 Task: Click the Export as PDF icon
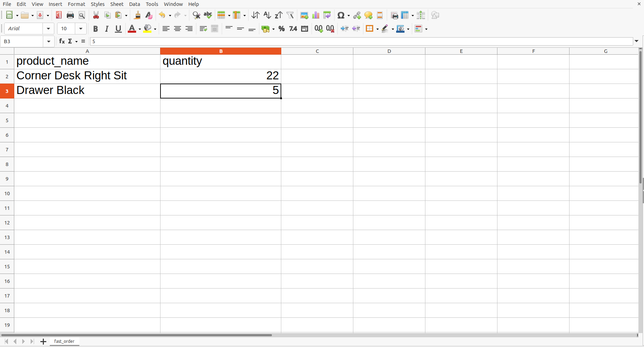(x=59, y=15)
